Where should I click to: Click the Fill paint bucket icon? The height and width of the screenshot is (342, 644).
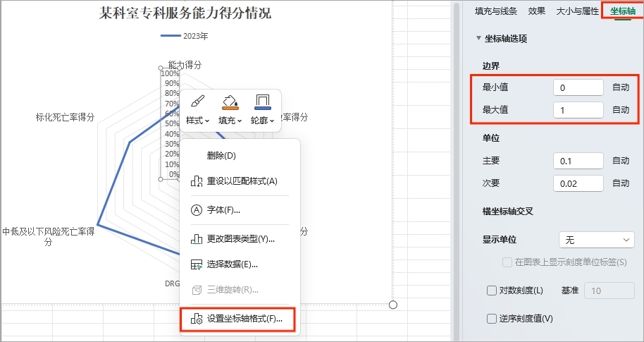point(230,102)
